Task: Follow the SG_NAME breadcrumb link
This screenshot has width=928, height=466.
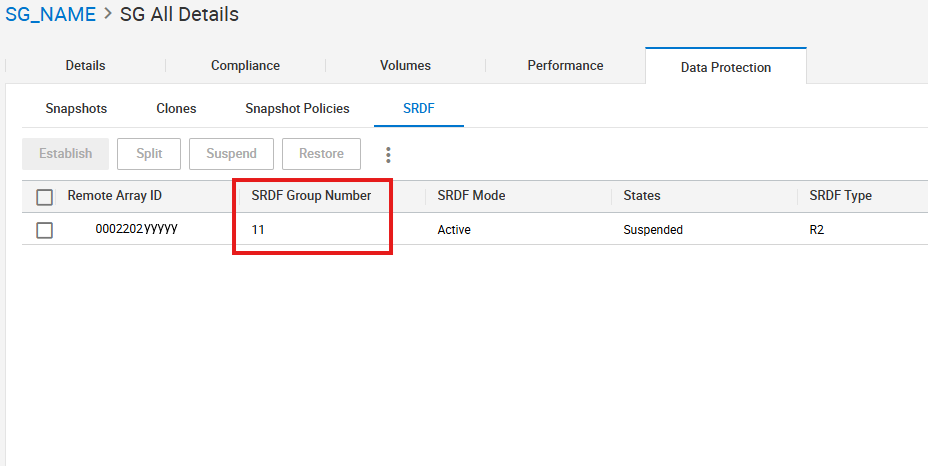Action: tap(50, 14)
